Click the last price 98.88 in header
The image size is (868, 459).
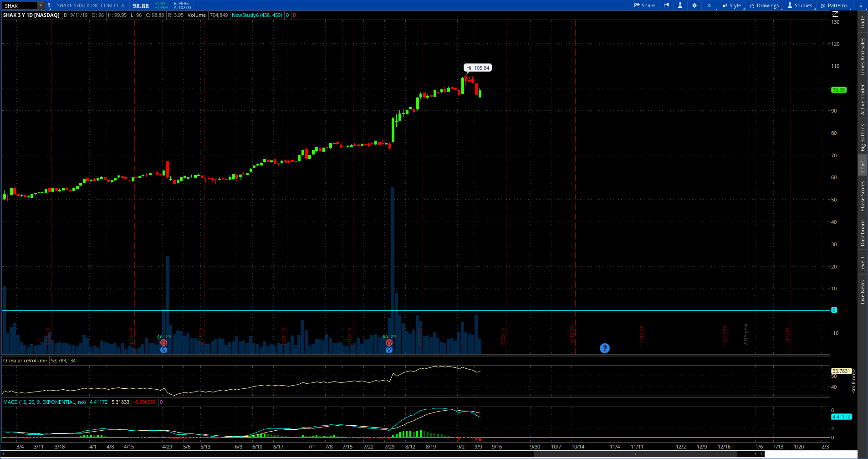pyautogui.click(x=141, y=6)
